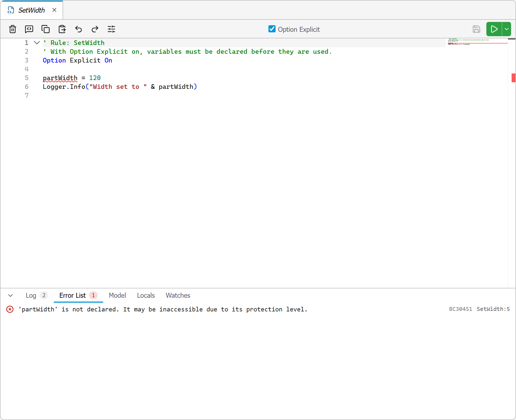Viewport: 516px width, 420px height.
Task: Click 'Option Explicit On' code line
Action: (x=77, y=60)
